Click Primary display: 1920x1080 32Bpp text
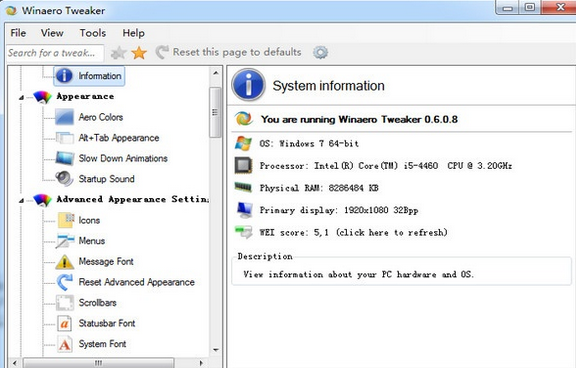The image size is (576, 368). [339, 210]
